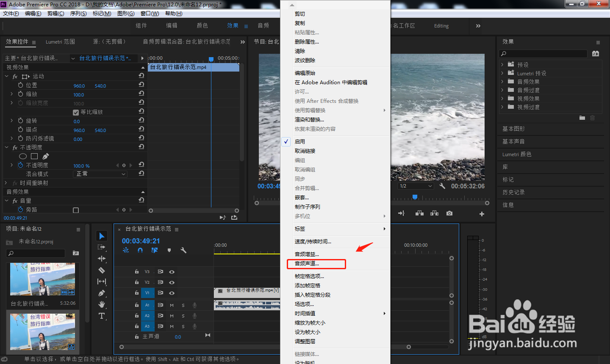The width and height of the screenshot is (610, 364).
Task: Hide track V2 with the eye
Action: (172, 282)
